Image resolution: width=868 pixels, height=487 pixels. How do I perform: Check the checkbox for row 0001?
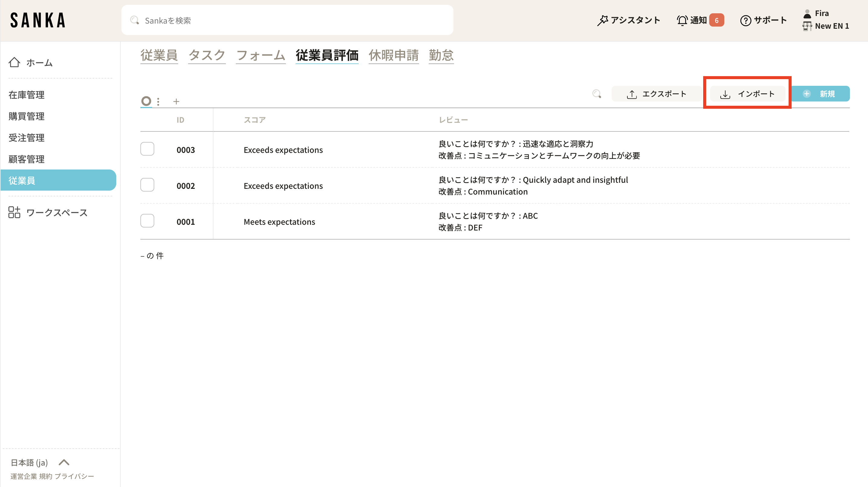(147, 221)
